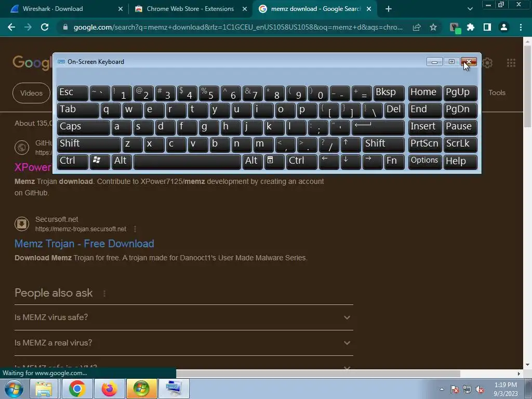Viewport: 532px width, 399px height.
Task: Show hidden tray icons arrow
Action: [x=442, y=389]
